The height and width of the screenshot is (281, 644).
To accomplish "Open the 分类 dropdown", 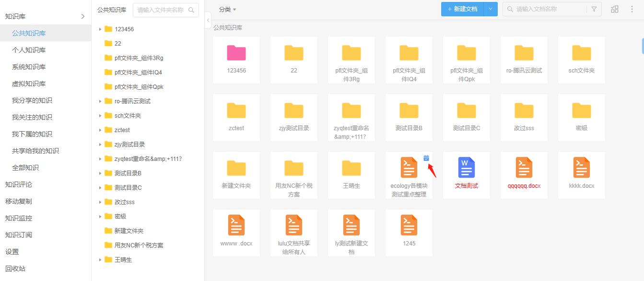I will click(227, 10).
